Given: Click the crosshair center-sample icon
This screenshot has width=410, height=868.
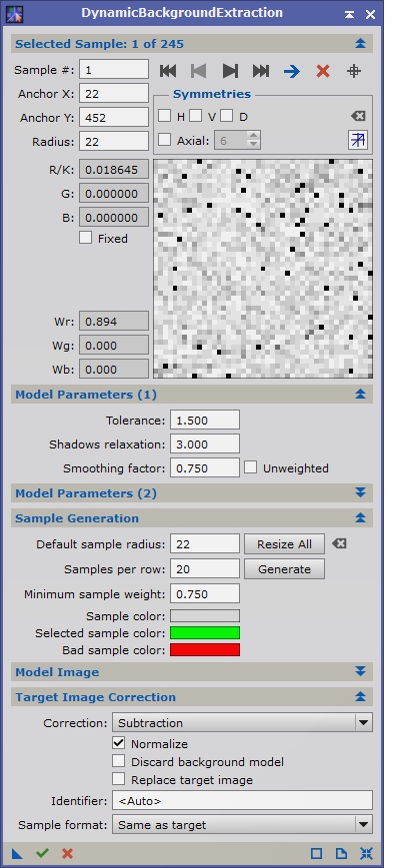Looking at the screenshot, I should 354,71.
